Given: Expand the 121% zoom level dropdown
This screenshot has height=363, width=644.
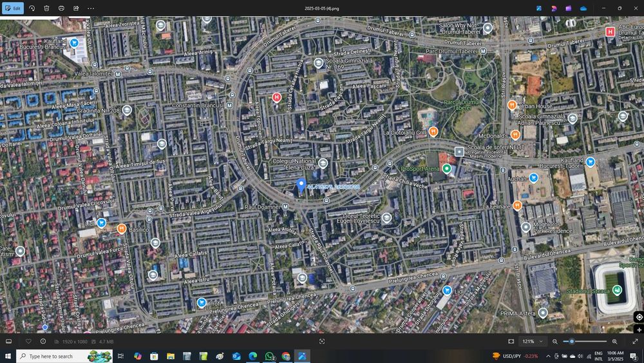Looking at the screenshot, I should click(x=533, y=341).
